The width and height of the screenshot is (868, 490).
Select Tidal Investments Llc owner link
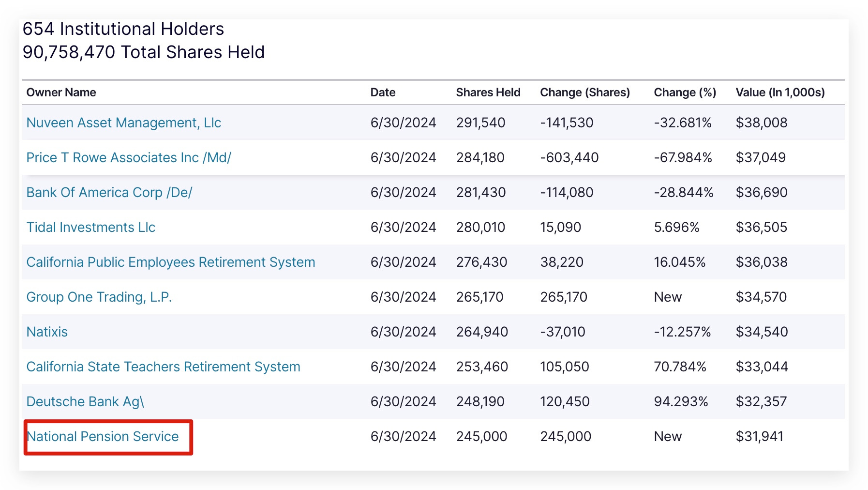[x=90, y=228]
